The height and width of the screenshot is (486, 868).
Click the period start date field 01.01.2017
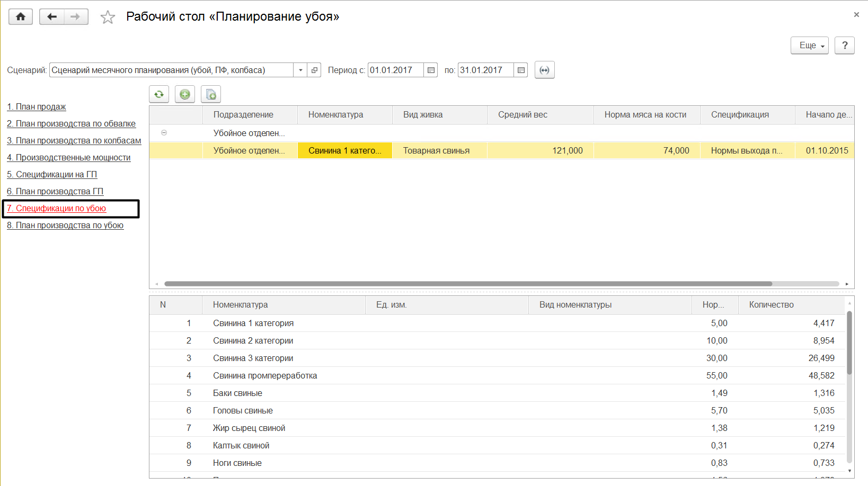coord(396,70)
